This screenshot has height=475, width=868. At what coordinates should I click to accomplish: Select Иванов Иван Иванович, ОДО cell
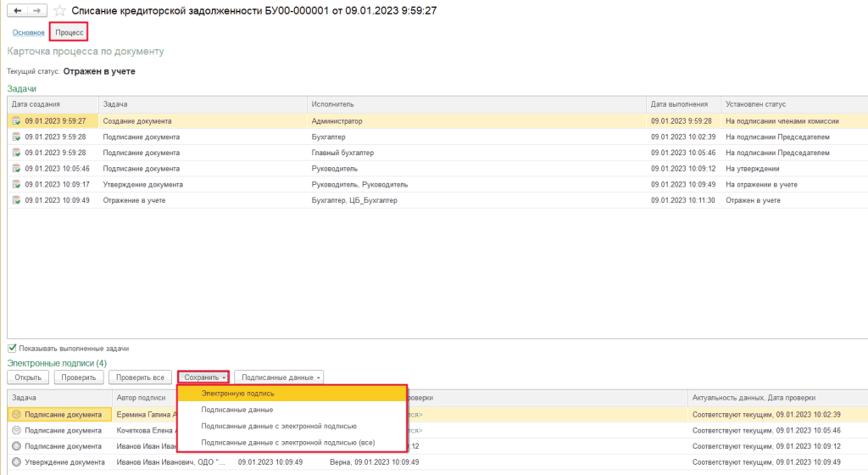173,461
